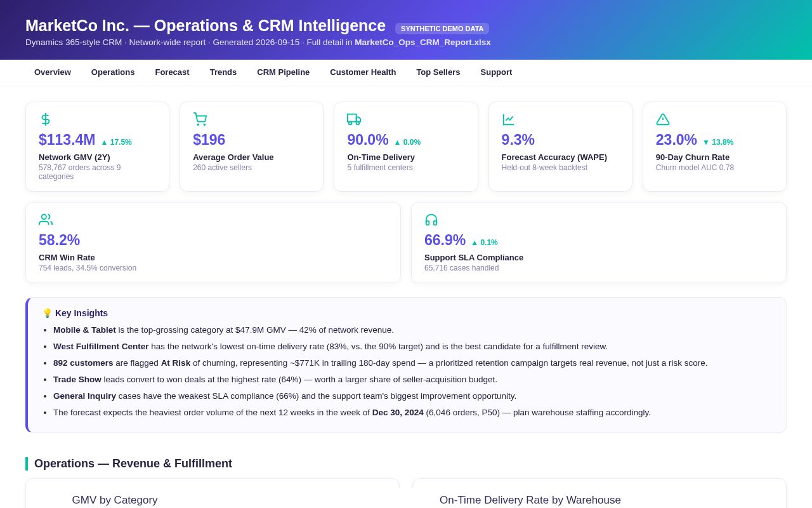Screen dimensions: 812x508
Task: Click the 0.1% change indicator on Support SLA card
Action: coord(484,243)
